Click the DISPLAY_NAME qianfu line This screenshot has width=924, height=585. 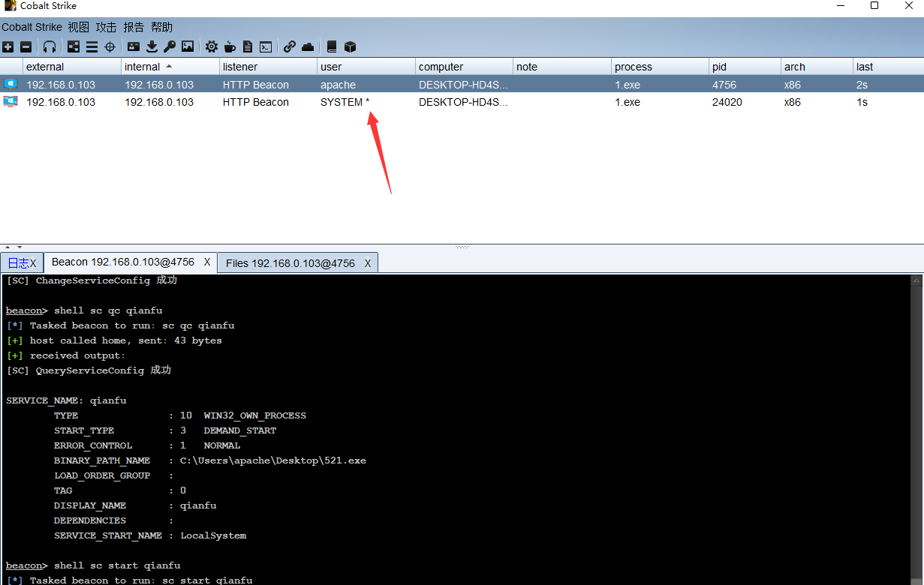pyautogui.click(x=135, y=505)
